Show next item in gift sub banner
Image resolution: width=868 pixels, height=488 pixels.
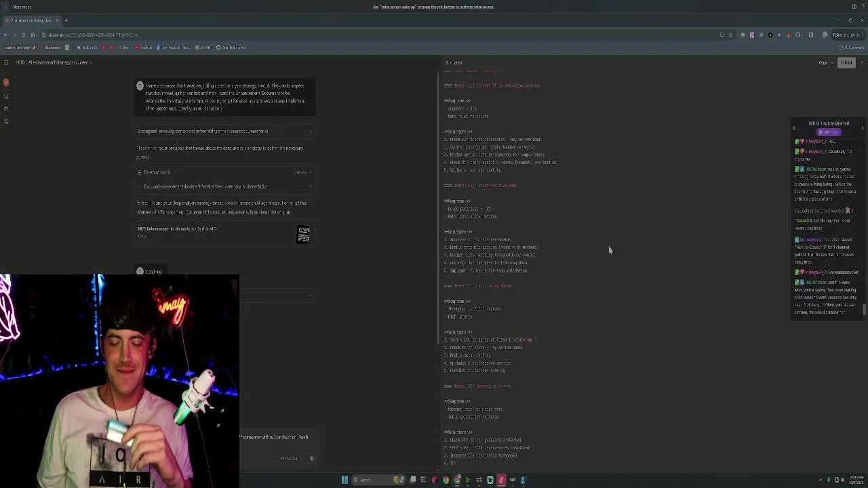(x=863, y=128)
